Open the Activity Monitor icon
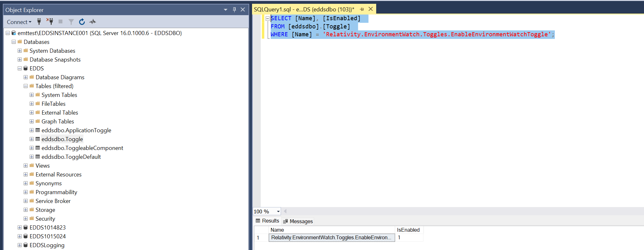The image size is (644, 250). click(x=93, y=22)
